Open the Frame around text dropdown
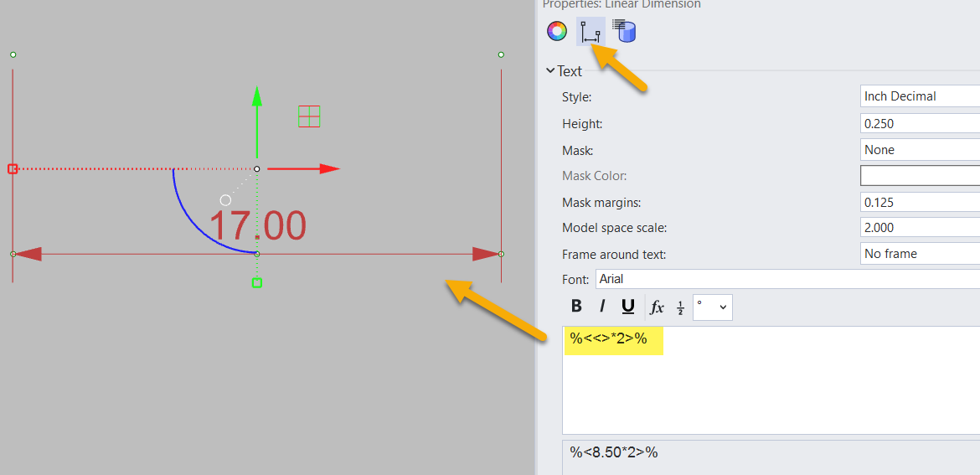The width and height of the screenshot is (980, 475). [x=920, y=254]
